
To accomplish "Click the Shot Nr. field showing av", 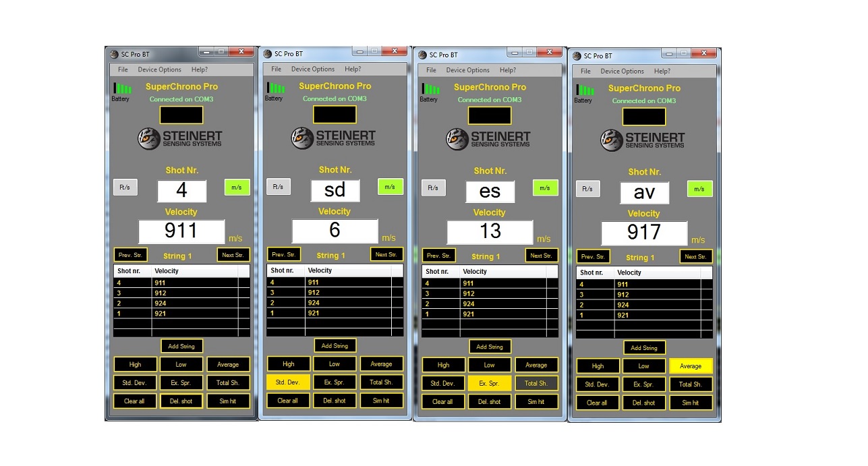I will tap(645, 192).
